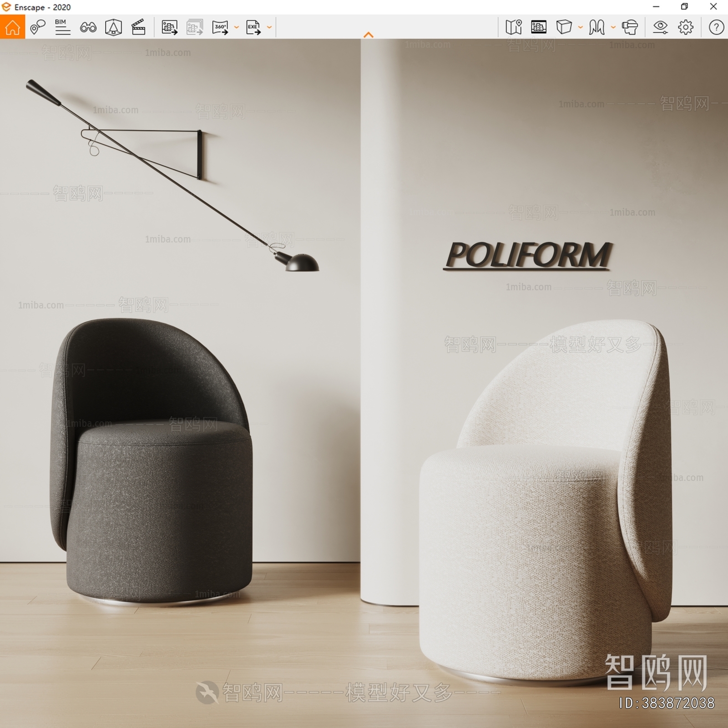Viewport: 728px width, 728px height.
Task: Toggle orthographic projection cube
Action: (564, 28)
